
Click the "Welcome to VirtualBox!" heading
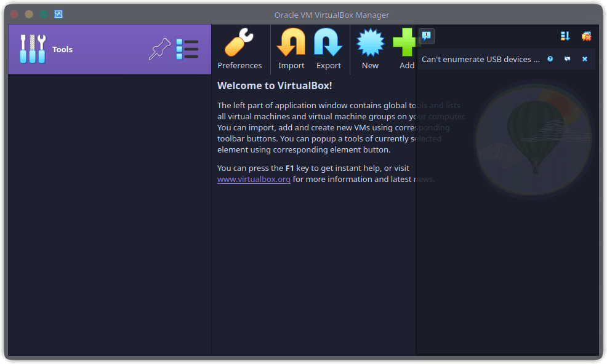pyautogui.click(x=275, y=85)
